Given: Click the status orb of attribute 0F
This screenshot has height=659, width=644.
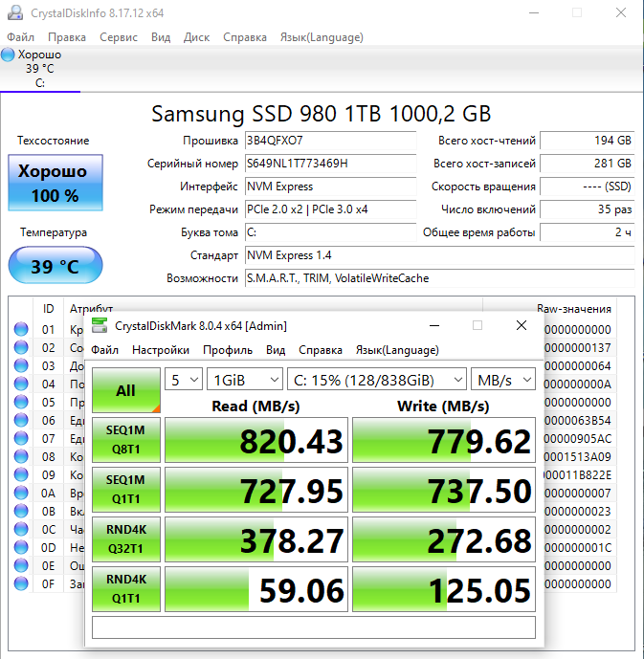Looking at the screenshot, I should [x=21, y=584].
